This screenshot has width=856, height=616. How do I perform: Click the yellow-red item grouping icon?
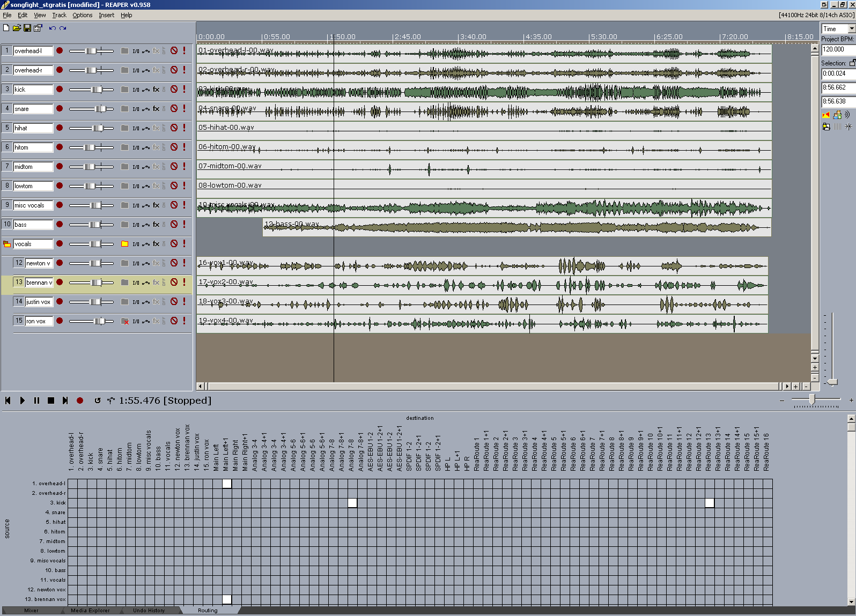(x=826, y=115)
